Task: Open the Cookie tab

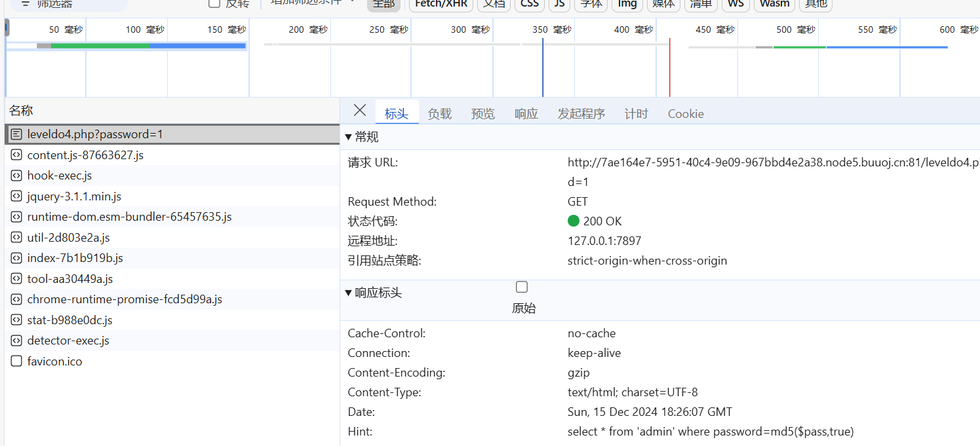Action: coord(685,113)
